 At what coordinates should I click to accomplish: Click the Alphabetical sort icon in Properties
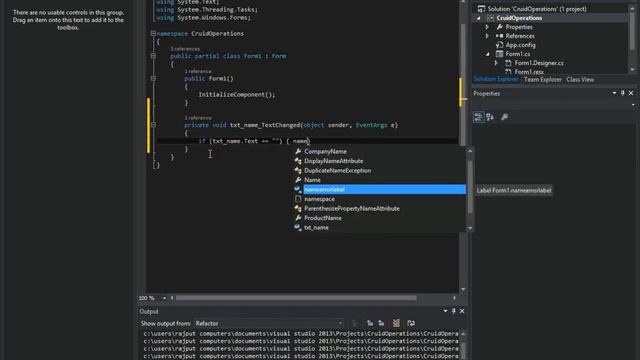click(x=490, y=117)
